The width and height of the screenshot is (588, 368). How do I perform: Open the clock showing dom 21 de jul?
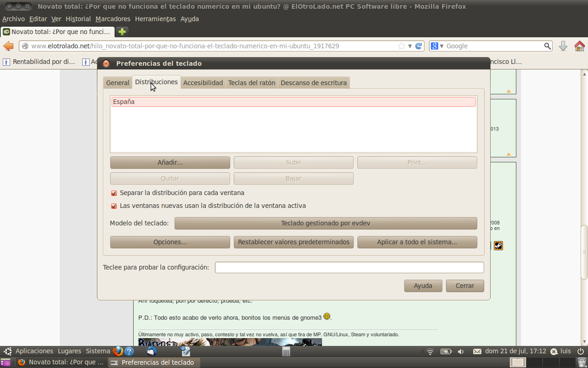[515, 351]
